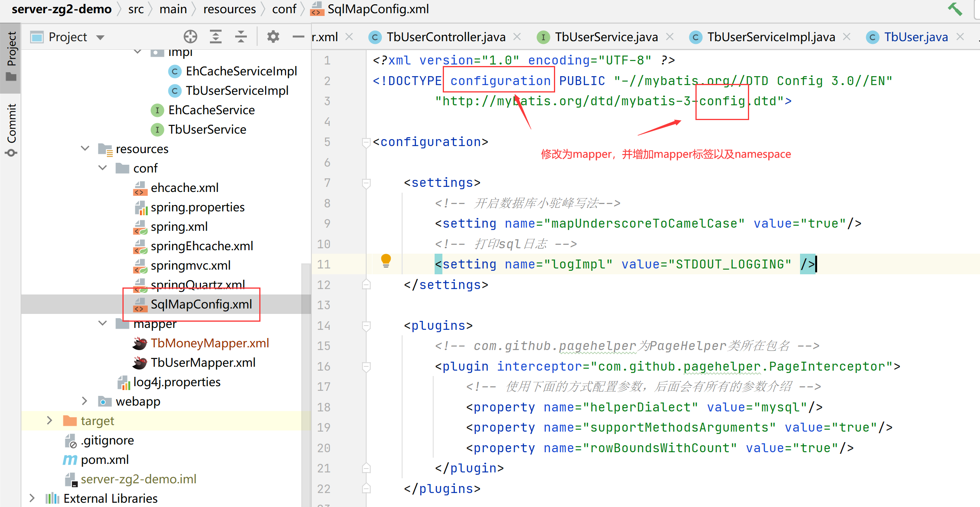
Task: Collapse the conf folder
Action: 103,168
